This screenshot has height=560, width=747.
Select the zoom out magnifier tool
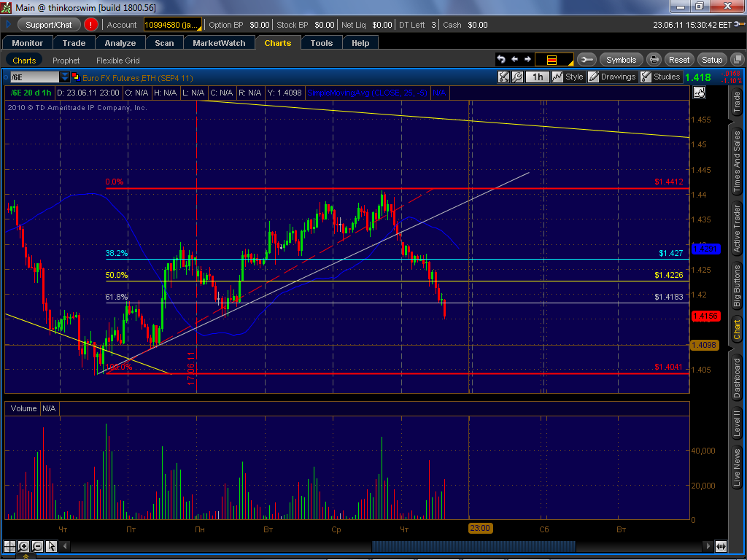pyautogui.click(x=37, y=546)
